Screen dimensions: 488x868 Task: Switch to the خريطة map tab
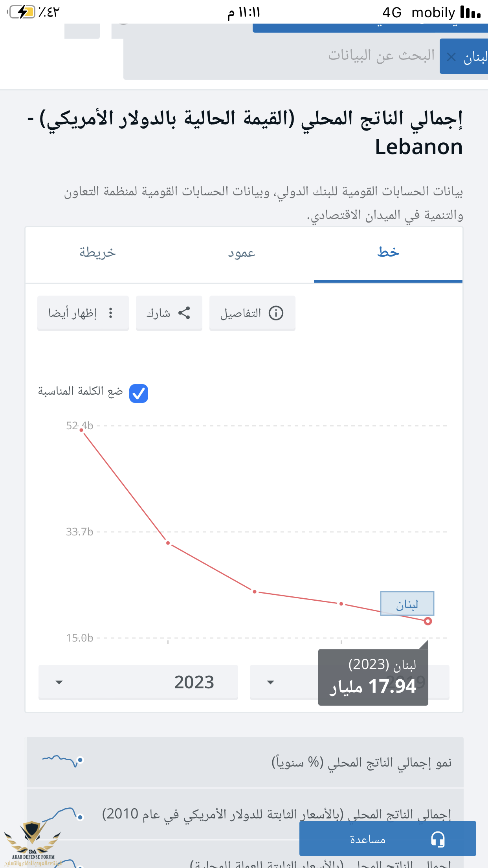(x=97, y=253)
